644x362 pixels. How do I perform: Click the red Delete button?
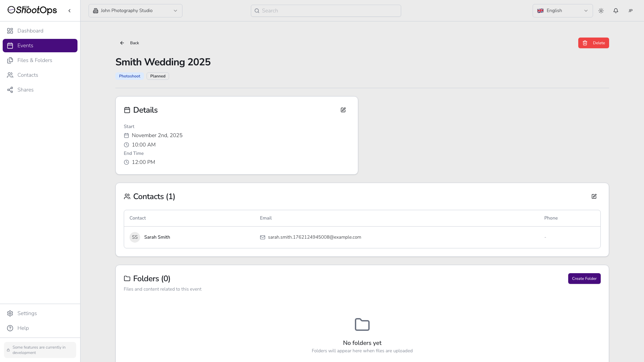click(593, 43)
